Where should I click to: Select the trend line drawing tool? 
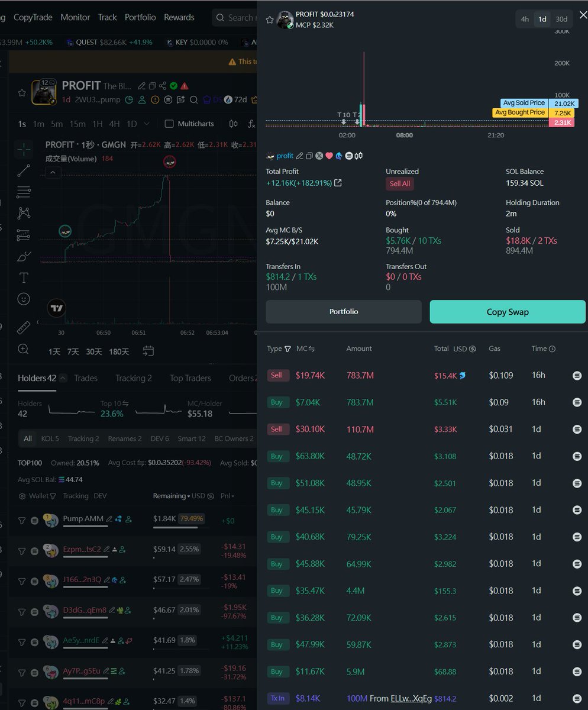click(24, 171)
